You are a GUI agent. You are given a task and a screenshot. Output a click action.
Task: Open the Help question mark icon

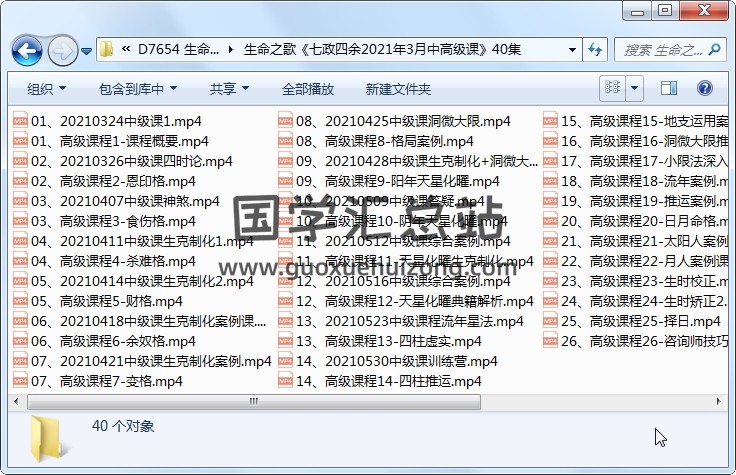click(705, 88)
